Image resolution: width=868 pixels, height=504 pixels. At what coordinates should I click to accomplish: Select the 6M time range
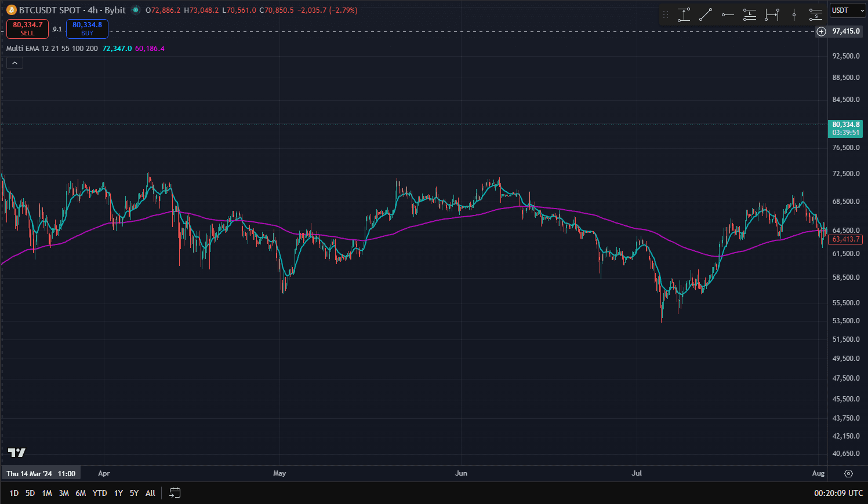[81, 493]
